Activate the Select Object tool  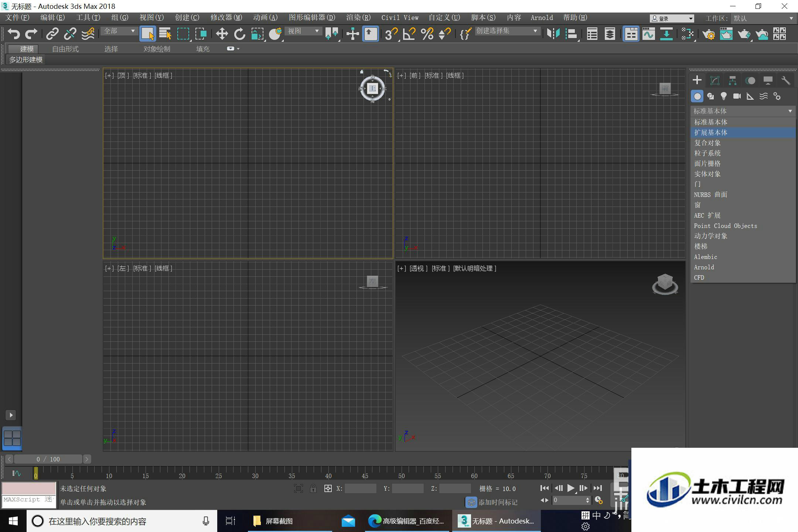click(x=148, y=34)
